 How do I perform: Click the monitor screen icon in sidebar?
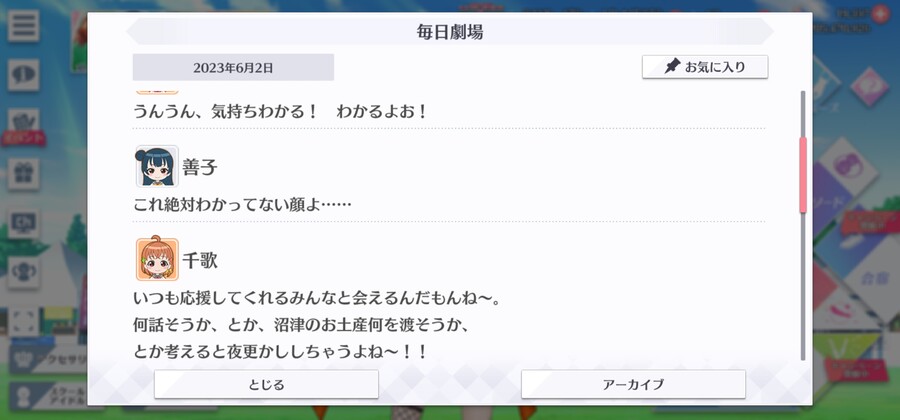tap(23, 224)
